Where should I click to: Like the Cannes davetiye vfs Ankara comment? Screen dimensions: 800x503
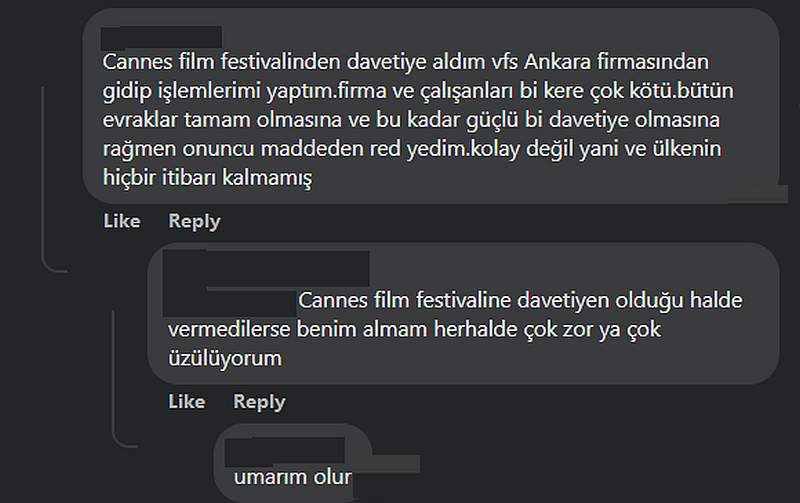(122, 221)
